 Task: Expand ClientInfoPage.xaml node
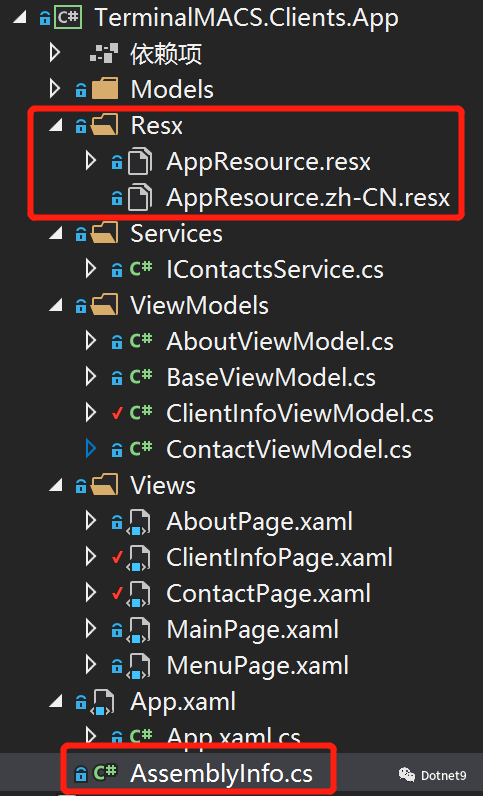(91, 557)
